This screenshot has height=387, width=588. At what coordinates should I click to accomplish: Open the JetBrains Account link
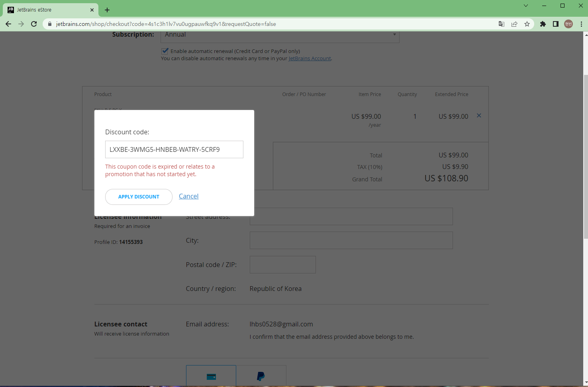[x=310, y=59]
